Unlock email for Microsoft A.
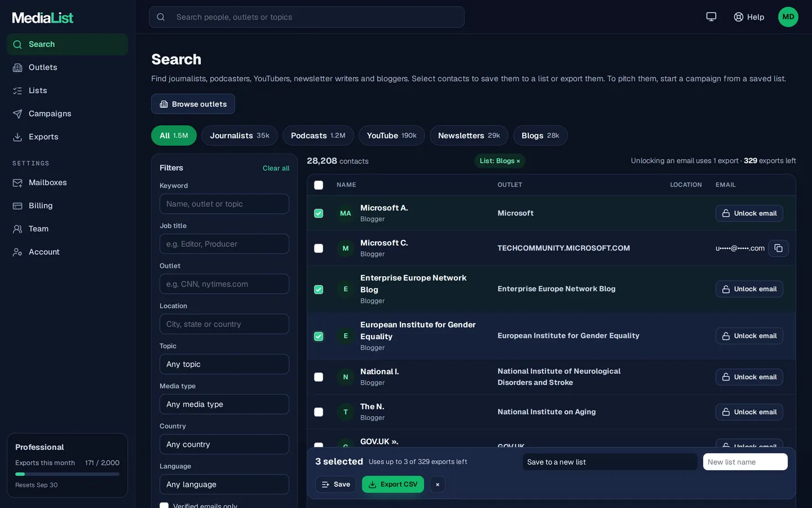The width and height of the screenshot is (812, 508). [x=749, y=213]
